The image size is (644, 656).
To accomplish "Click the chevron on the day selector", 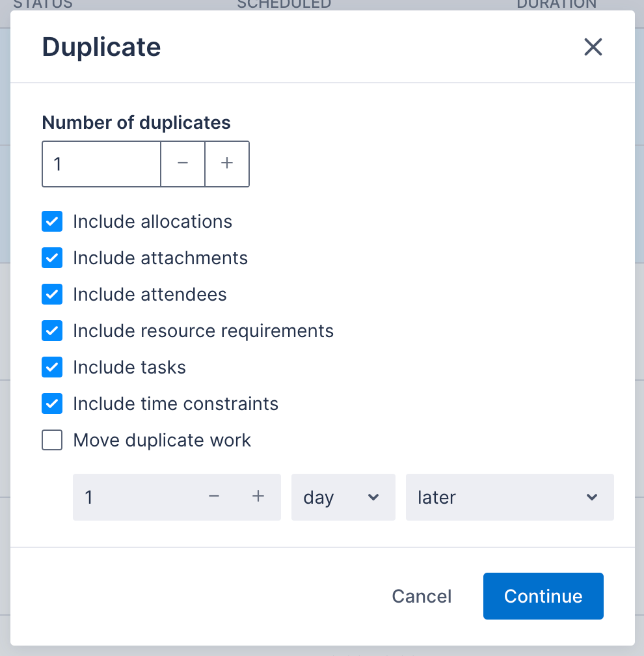I will click(373, 497).
